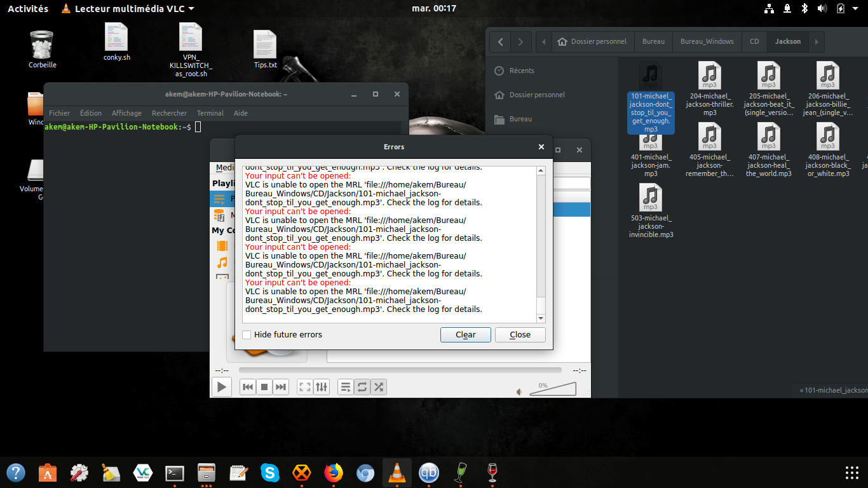The height and width of the screenshot is (488, 868).
Task: Click the Clear button in Errors dialog
Action: [x=466, y=335]
